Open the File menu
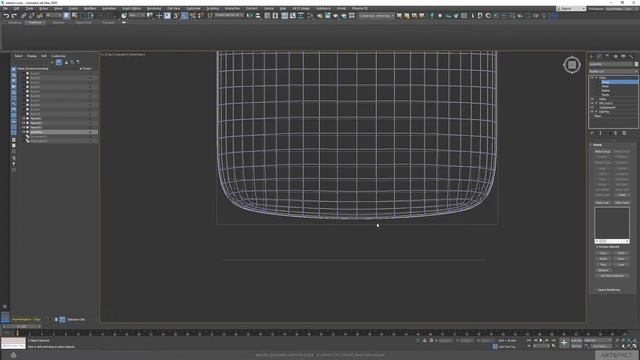The width and height of the screenshot is (640, 360). tap(5, 8)
